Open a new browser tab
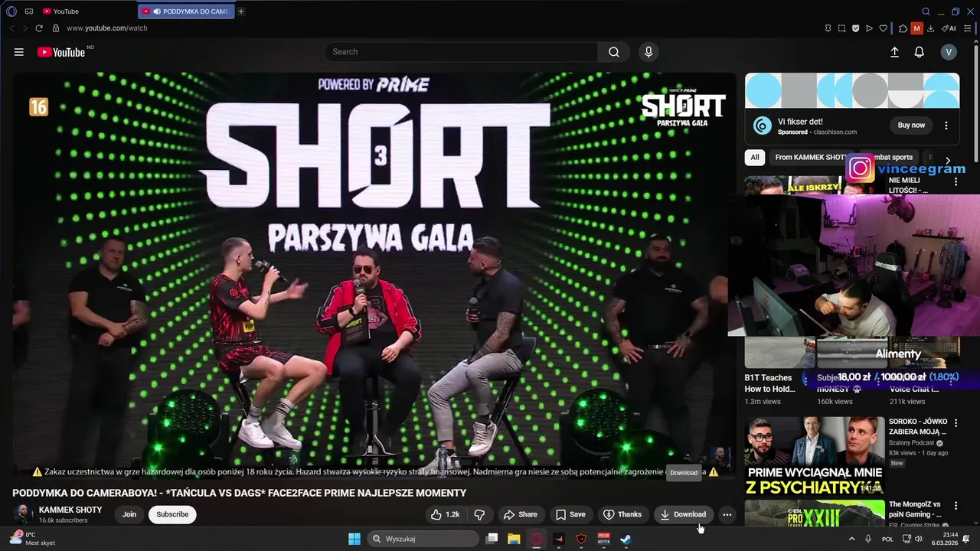This screenshot has width=980, height=551. point(241,11)
